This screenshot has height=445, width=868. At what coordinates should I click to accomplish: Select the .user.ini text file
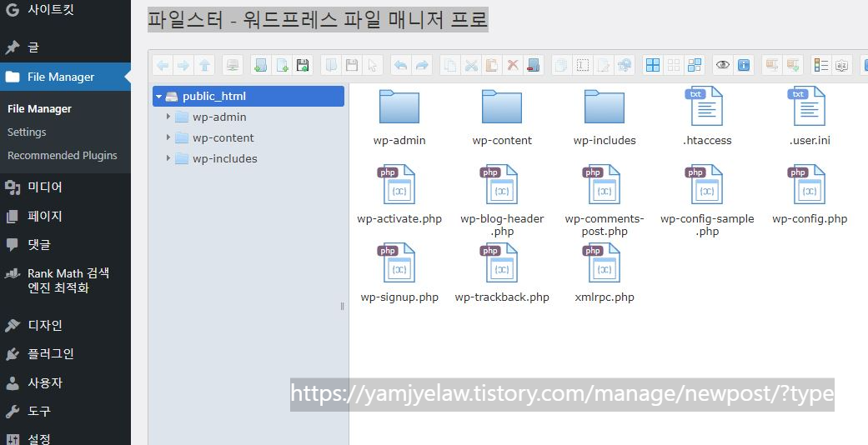click(810, 117)
